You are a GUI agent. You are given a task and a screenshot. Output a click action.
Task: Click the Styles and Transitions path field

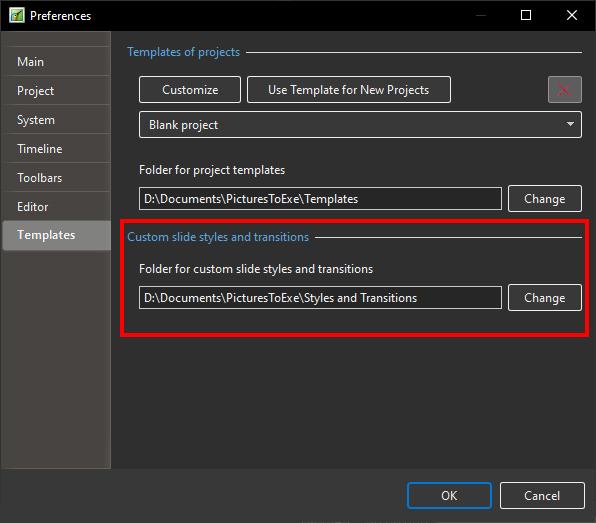pyautogui.click(x=320, y=298)
